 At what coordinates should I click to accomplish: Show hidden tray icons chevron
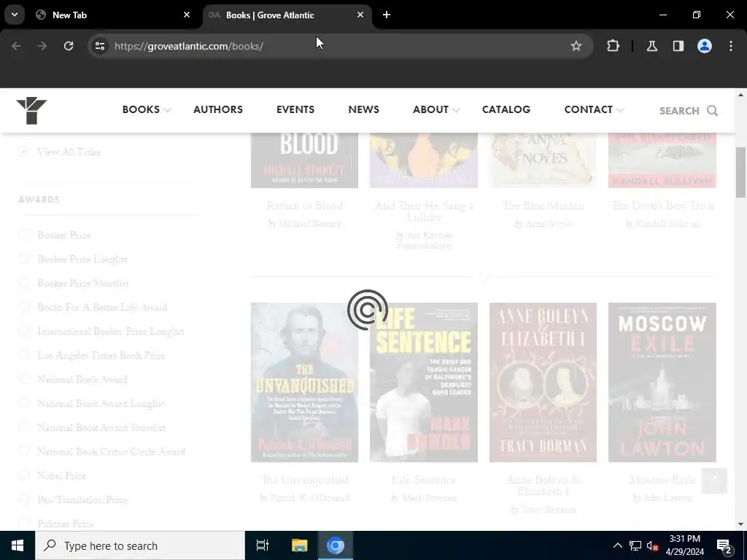617,545
